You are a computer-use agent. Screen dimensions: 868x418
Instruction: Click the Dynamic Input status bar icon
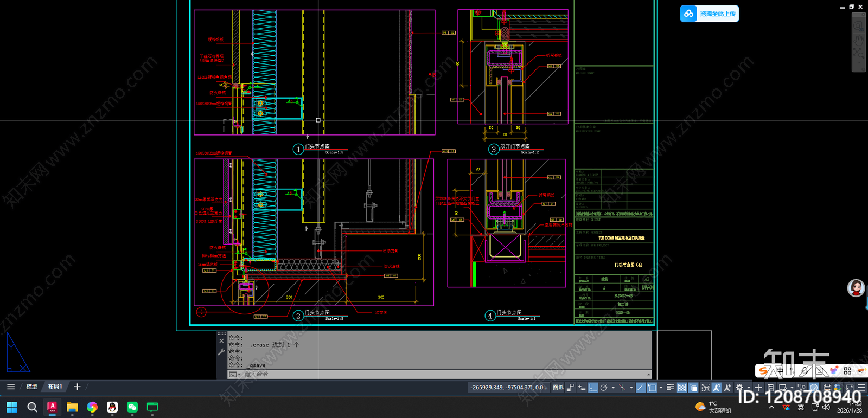(x=582, y=388)
